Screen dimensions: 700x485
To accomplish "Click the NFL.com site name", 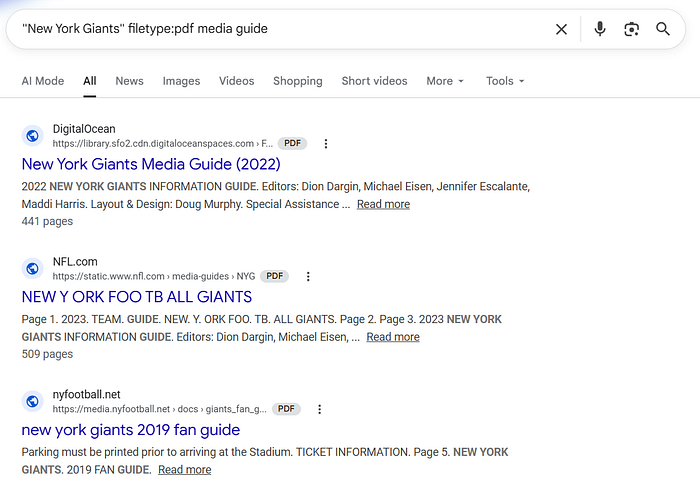I will pos(75,262).
